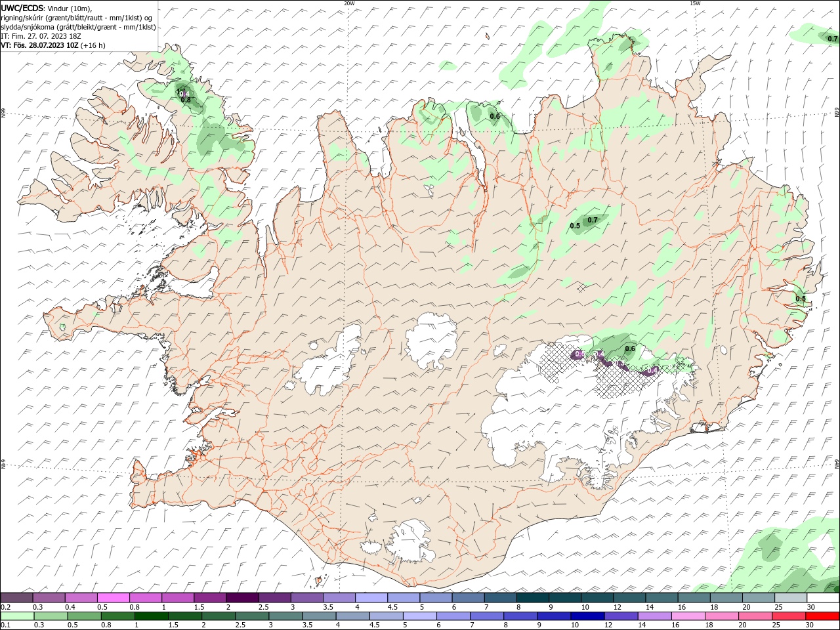Click the 'Vindur (10m)' header label

click(x=70, y=8)
